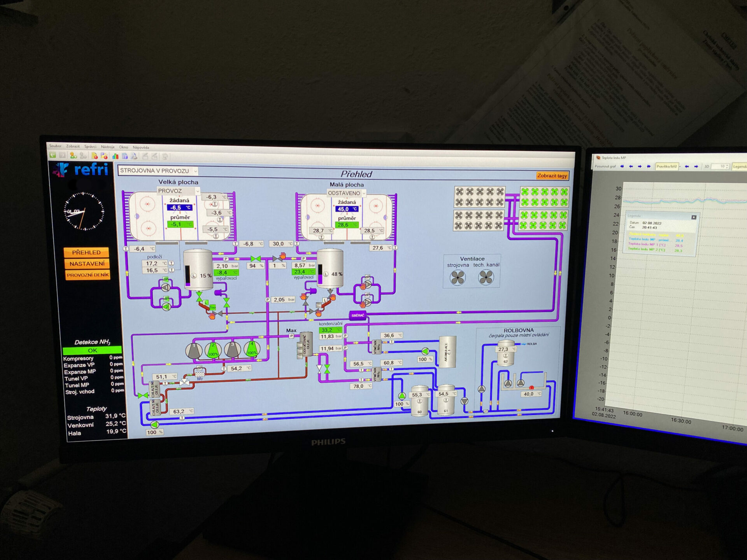
Task: Open the Nástroje menu
Action: (108, 147)
